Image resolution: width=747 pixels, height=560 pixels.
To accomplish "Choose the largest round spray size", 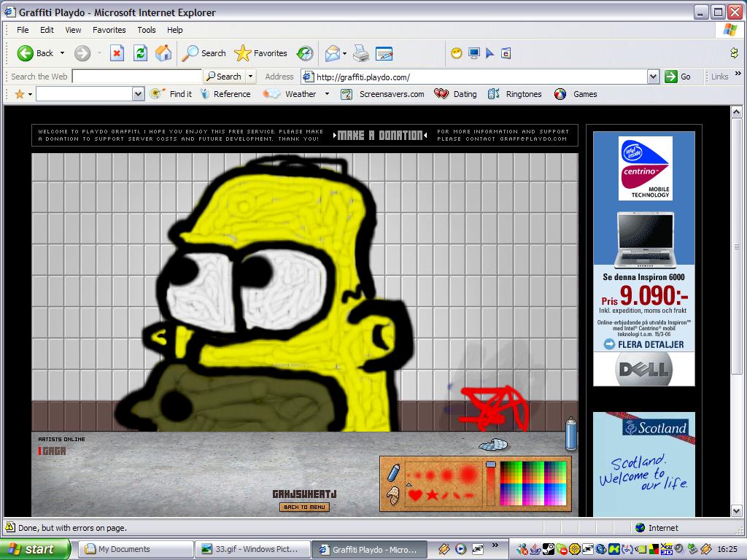I will click(x=468, y=474).
